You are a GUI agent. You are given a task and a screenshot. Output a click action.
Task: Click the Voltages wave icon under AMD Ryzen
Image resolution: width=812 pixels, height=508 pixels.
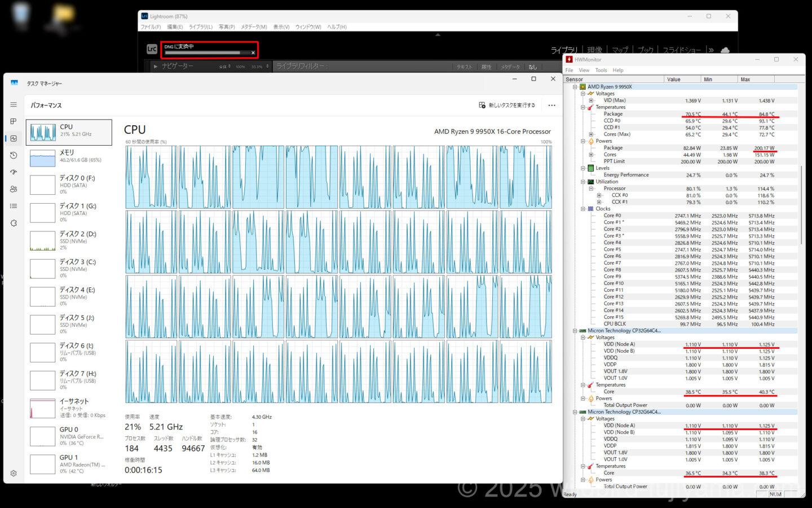(591, 94)
